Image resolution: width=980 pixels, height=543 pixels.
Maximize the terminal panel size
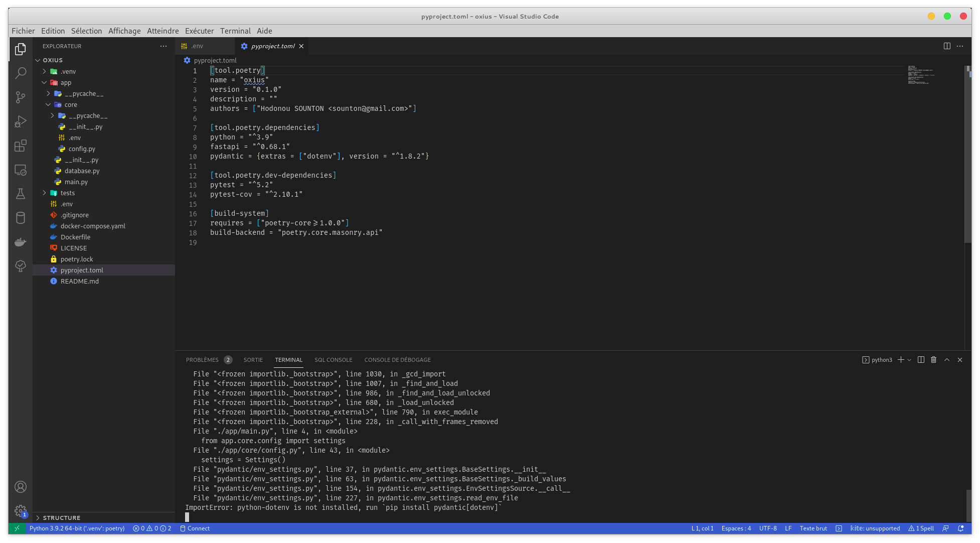coord(947,360)
